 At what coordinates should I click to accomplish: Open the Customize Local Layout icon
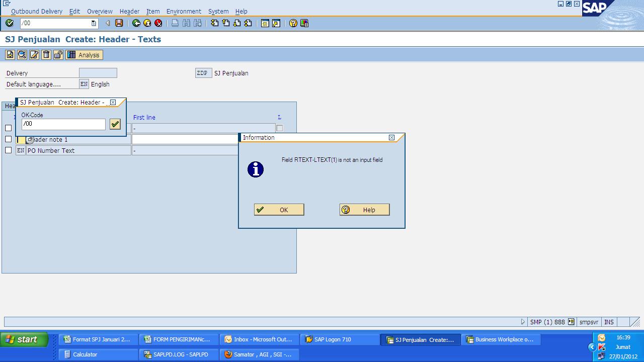(304, 23)
